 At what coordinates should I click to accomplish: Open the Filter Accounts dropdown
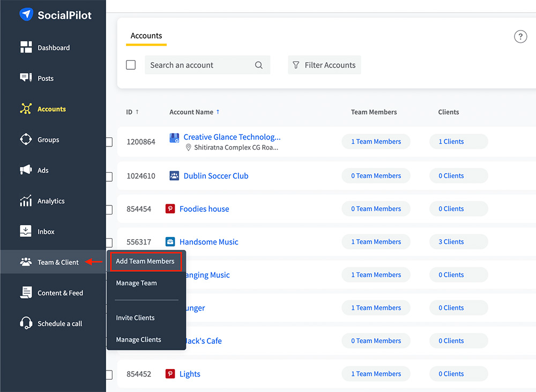[324, 65]
